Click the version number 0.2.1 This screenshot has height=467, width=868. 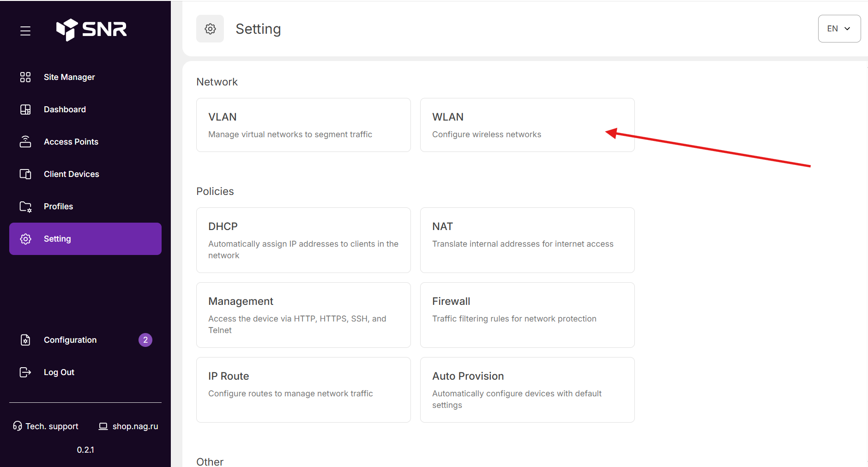point(85,450)
